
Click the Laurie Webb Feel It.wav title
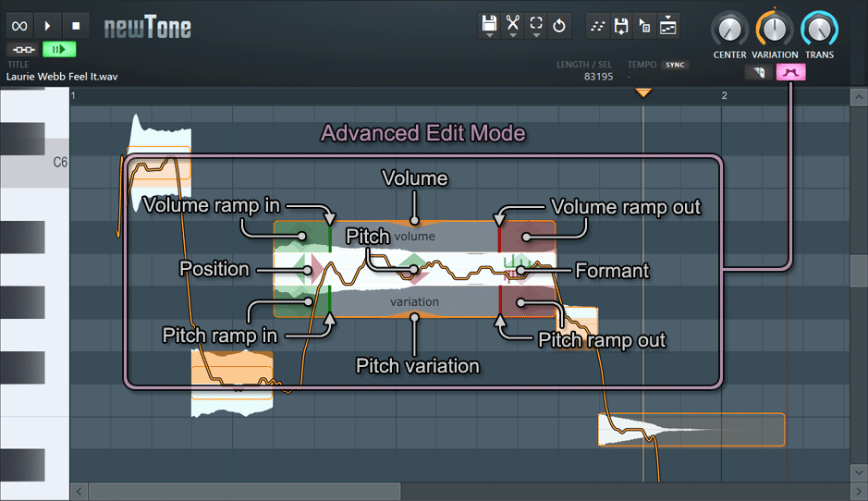(x=62, y=77)
